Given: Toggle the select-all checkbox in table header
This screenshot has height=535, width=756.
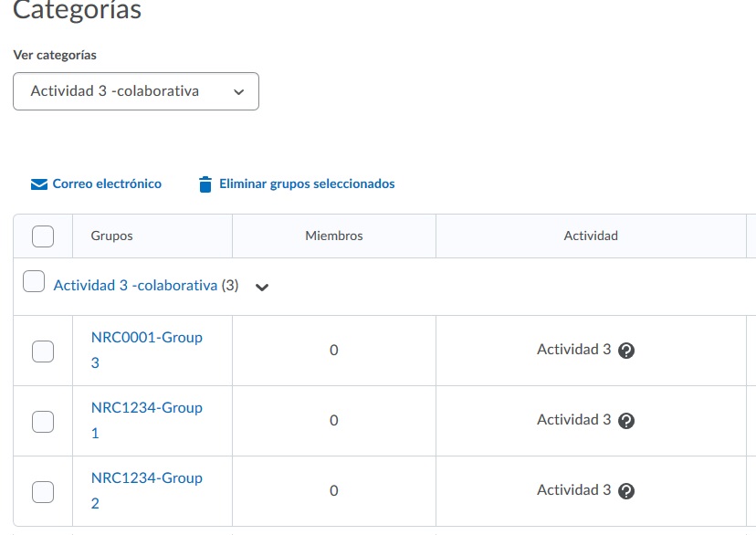Looking at the screenshot, I should click(43, 236).
